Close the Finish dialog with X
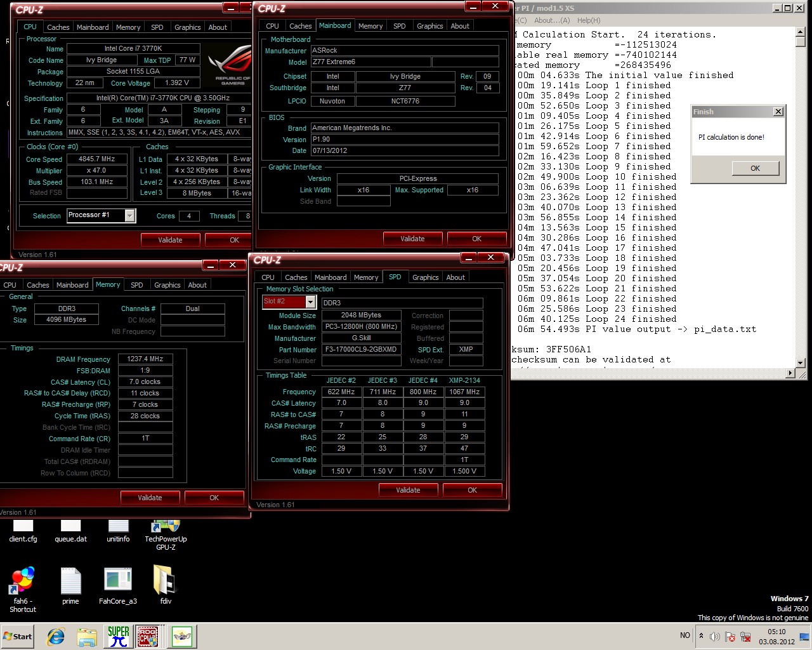Screen dimensions: 812x650 click(778, 112)
